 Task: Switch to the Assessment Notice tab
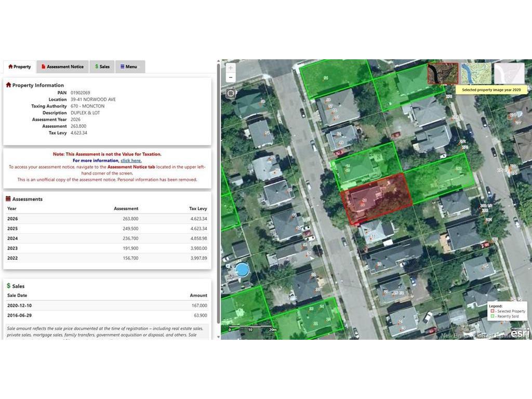click(62, 67)
